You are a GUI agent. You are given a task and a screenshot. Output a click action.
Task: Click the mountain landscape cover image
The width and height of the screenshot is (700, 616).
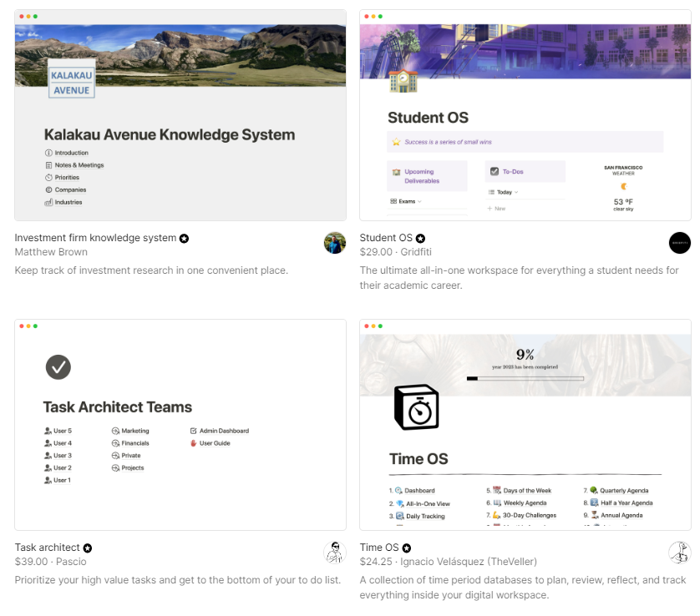pyautogui.click(x=180, y=55)
